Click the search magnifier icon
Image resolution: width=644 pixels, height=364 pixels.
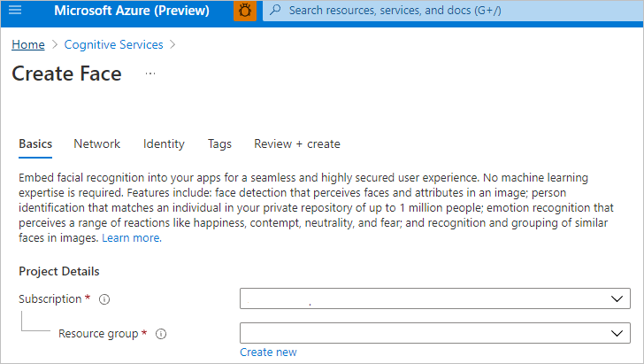click(x=275, y=12)
